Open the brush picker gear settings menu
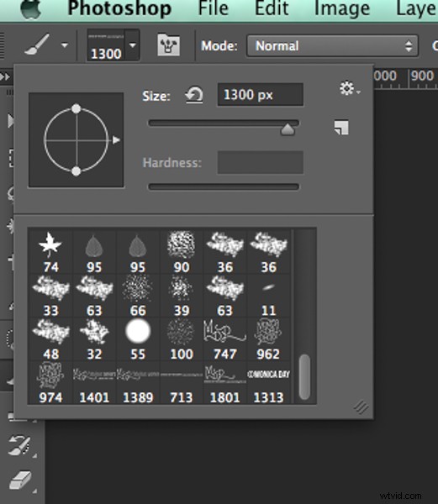This screenshot has width=438, height=504. pyautogui.click(x=350, y=88)
